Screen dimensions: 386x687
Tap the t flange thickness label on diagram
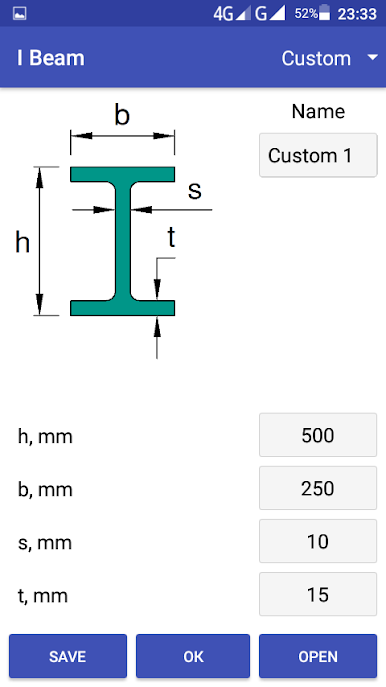point(171,237)
